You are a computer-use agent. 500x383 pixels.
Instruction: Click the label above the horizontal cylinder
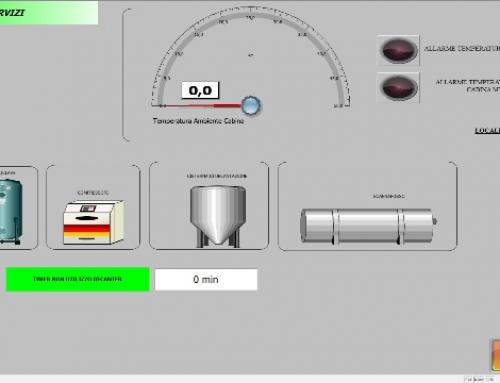pos(389,196)
